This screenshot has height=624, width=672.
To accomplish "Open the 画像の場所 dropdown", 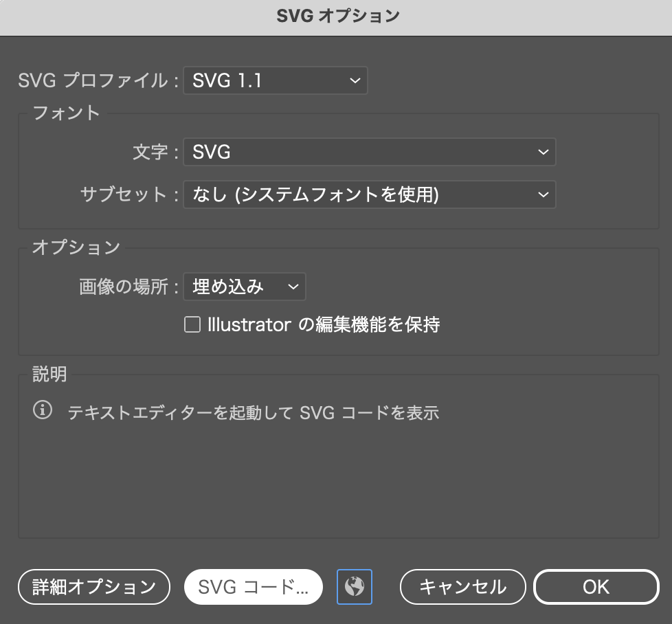I will pyautogui.click(x=245, y=287).
